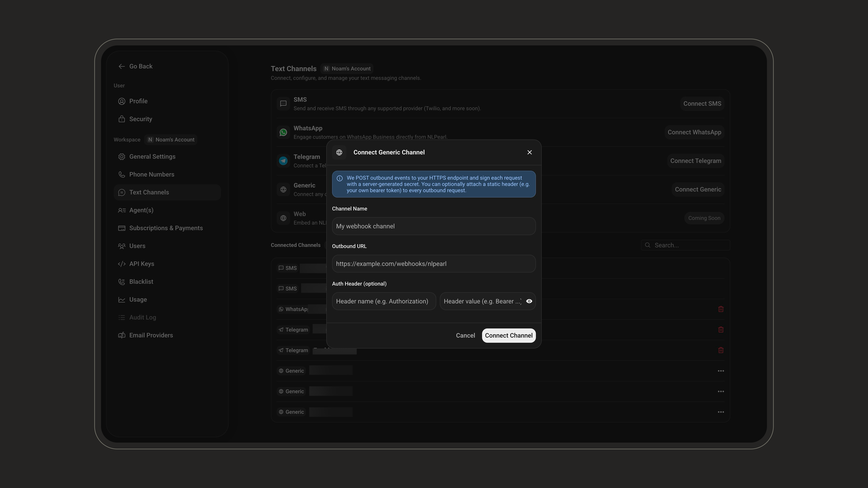Click the Phone Numbers handset icon
Image resolution: width=868 pixels, height=488 pixels.
point(122,175)
